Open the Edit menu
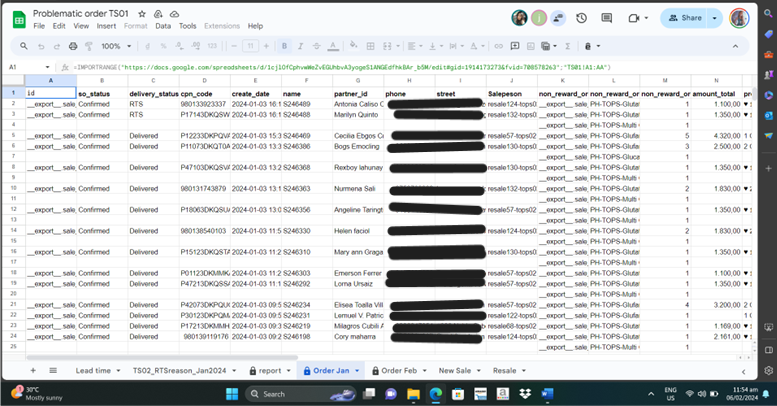 click(x=59, y=26)
